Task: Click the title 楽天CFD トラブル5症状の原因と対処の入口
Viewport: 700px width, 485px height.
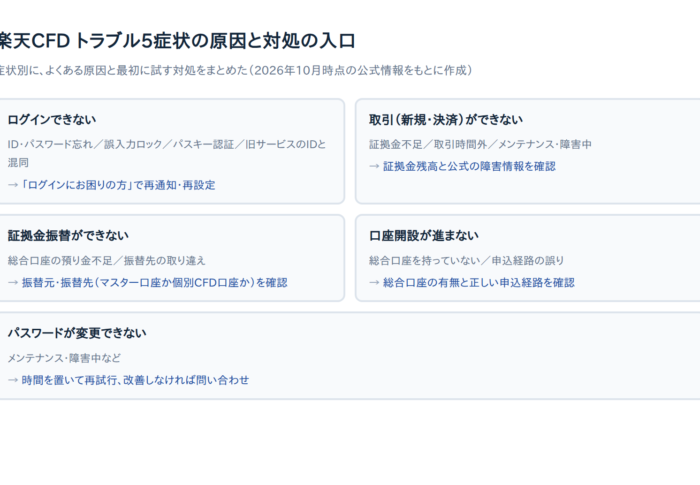Action: 177,41
